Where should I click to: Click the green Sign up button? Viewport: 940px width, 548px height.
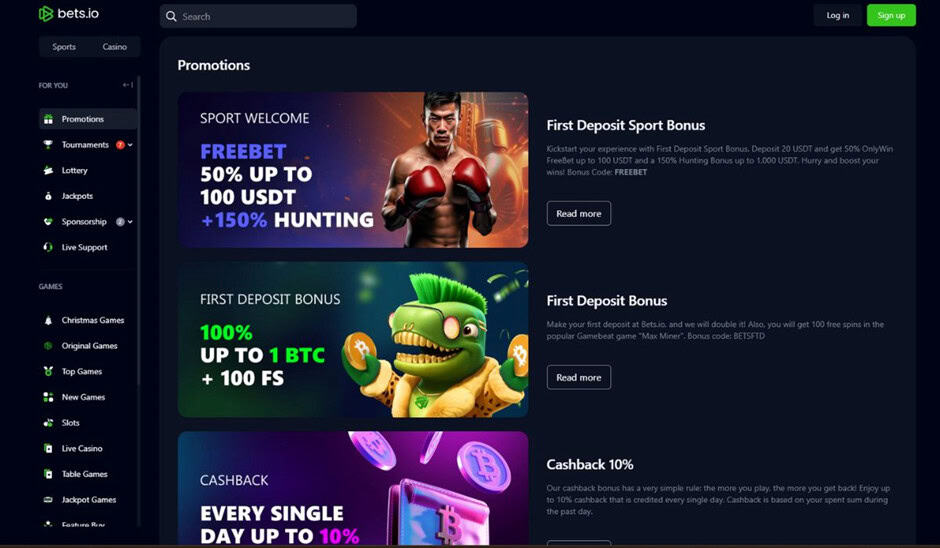click(891, 16)
